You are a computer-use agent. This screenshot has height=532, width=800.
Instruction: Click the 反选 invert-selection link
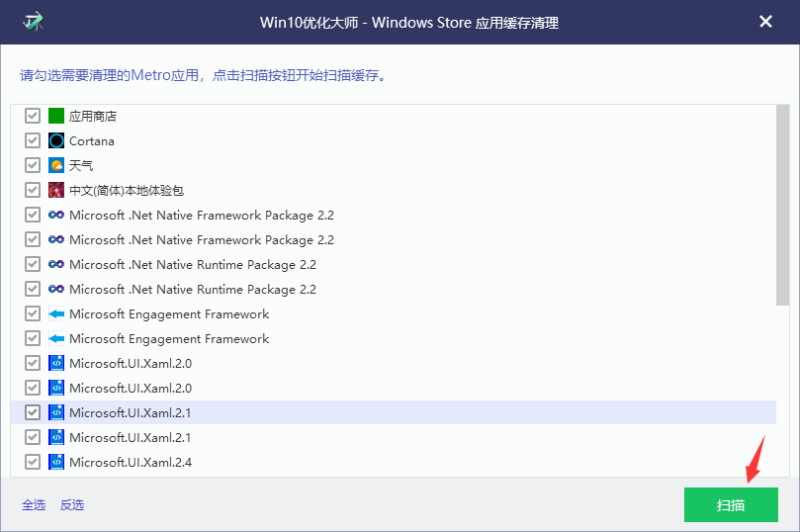click(72, 505)
